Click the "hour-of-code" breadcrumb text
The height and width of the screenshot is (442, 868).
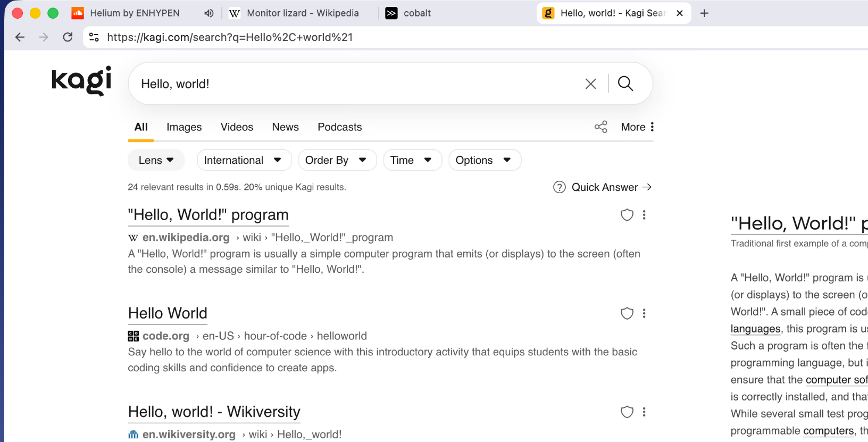pyautogui.click(x=276, y=336)
